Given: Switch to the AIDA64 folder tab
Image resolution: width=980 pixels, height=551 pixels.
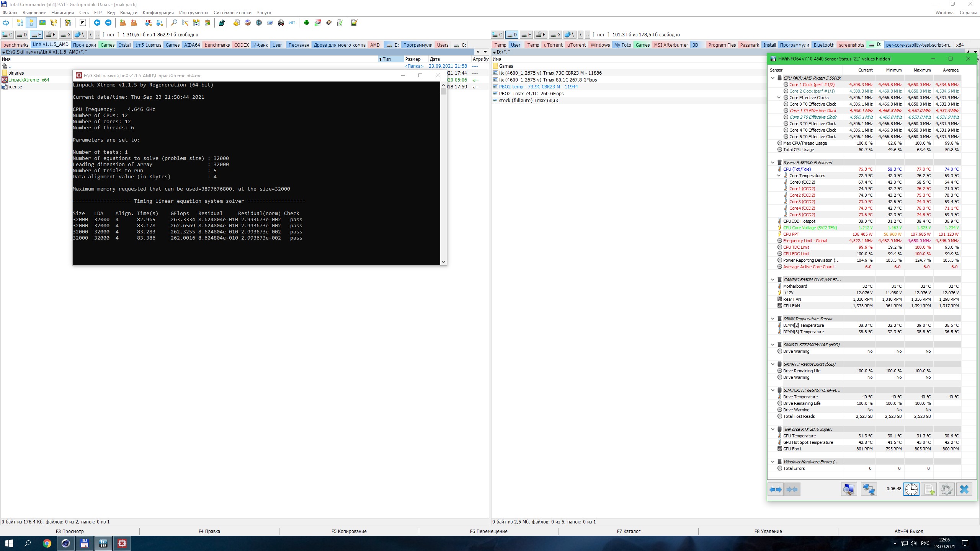Looking at the screenshot, I should click(192, 45).
